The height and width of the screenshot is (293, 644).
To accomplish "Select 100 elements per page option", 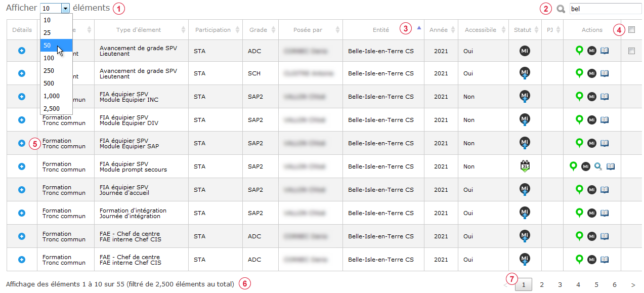I will [56, 58].
